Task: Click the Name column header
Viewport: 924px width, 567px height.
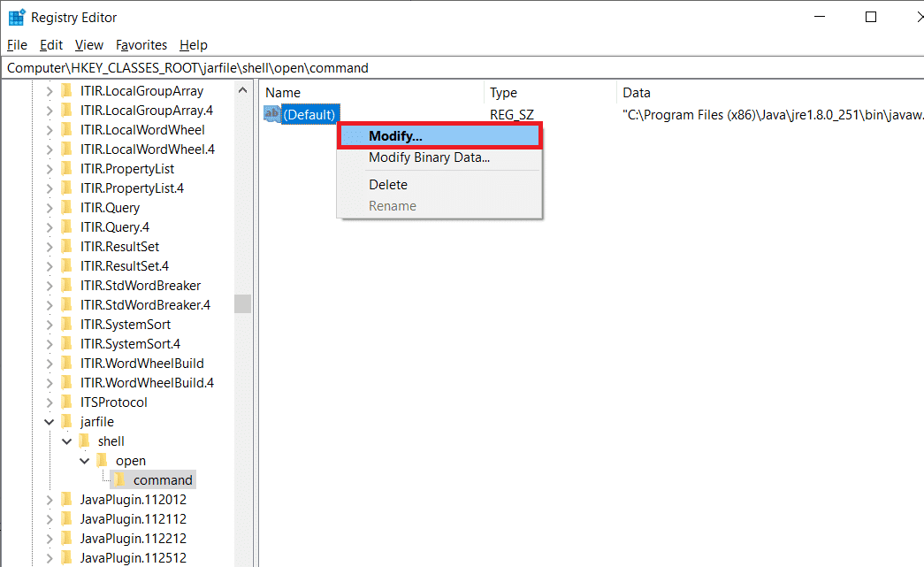Action: coord(371,93)
